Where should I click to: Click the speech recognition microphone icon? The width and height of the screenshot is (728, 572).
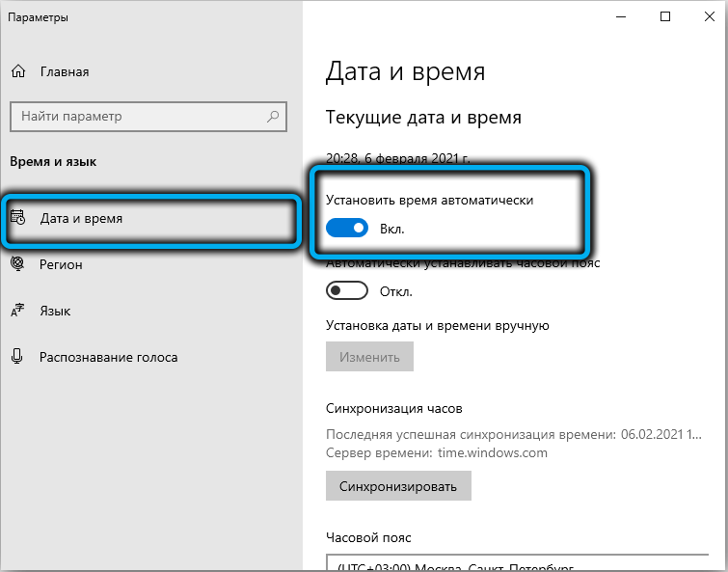point(17,357)
